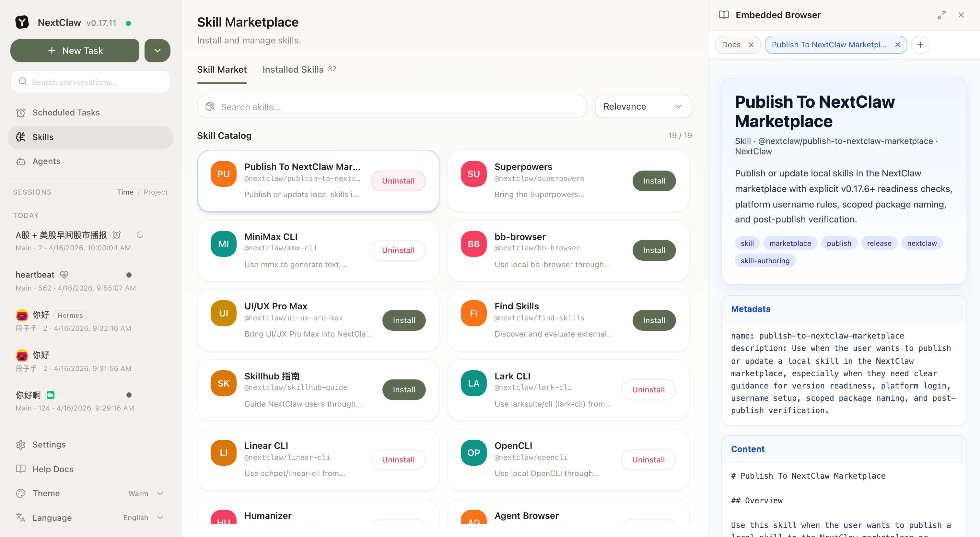
Task: Open the Warm theme dropdown
Action: (160, 493)
